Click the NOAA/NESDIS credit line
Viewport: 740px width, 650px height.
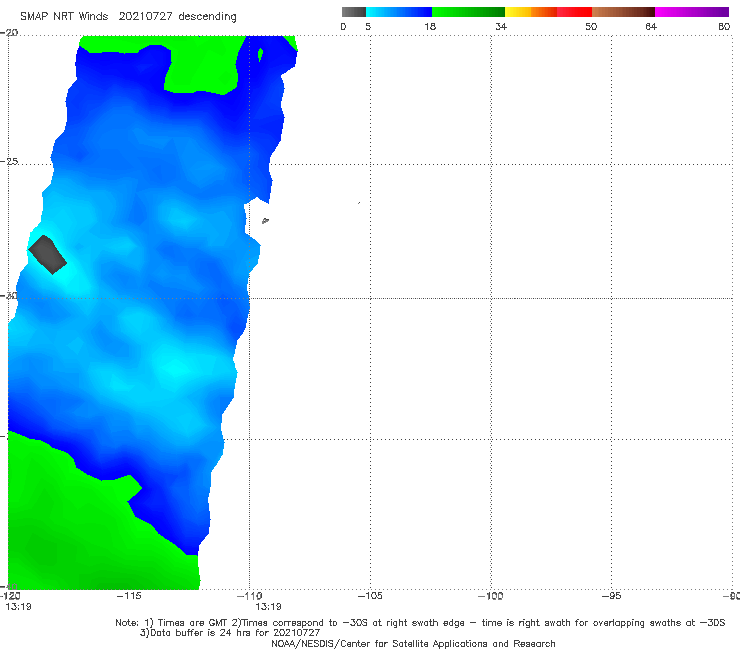pyautogui.click(x=413, y=644)
